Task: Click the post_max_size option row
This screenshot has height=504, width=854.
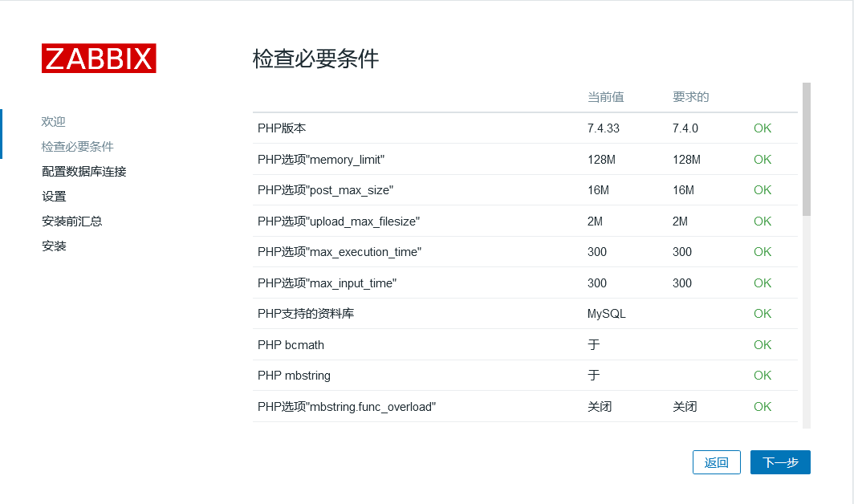Action: pos(325,190)
